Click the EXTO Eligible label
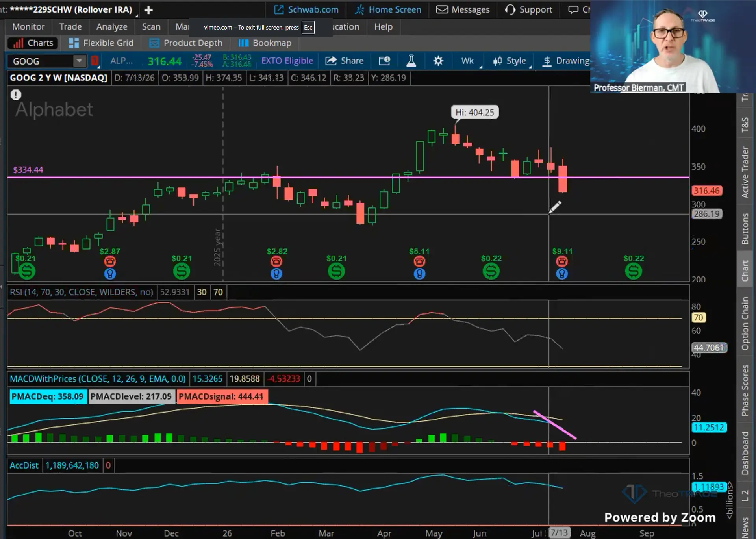The height and width of the screenshot is (539, 756). (x=287, y=61)
